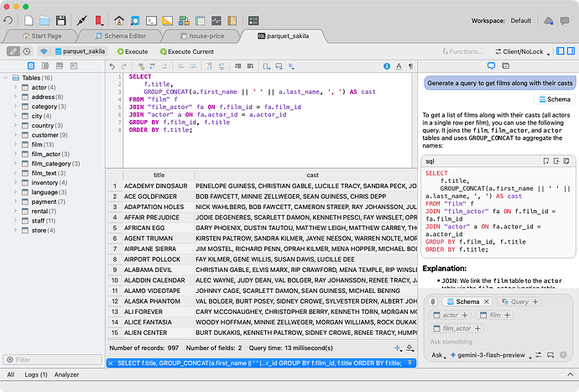Toggle the pilcrow invisible characters icon

coord(410,66)
